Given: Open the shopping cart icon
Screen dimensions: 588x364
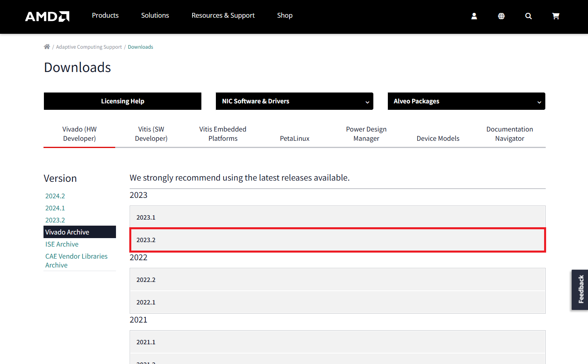Looking at the screenshot, I should (556, 16).
